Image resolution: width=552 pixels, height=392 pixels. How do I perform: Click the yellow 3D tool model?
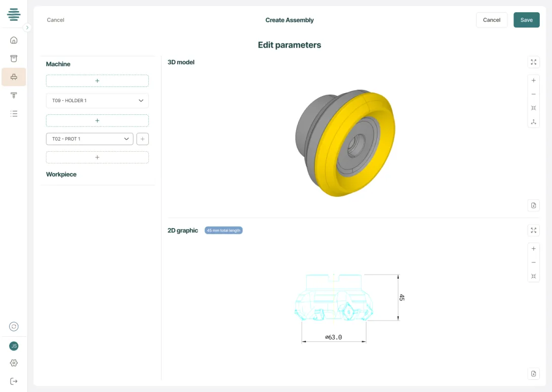pos(345,143)
